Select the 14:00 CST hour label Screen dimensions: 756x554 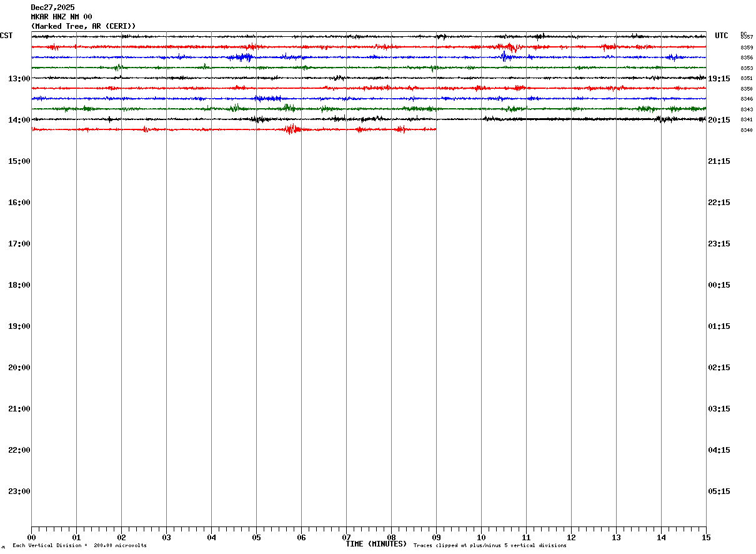click(19, 120)
